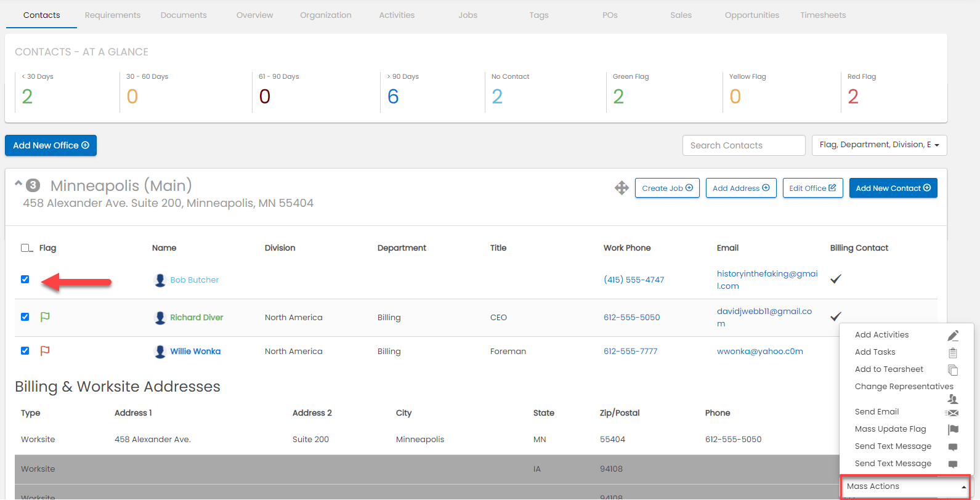Click the Create Job button
This screenshot has width=980, height=500.
pyautogui.click(x=667, y=188)
